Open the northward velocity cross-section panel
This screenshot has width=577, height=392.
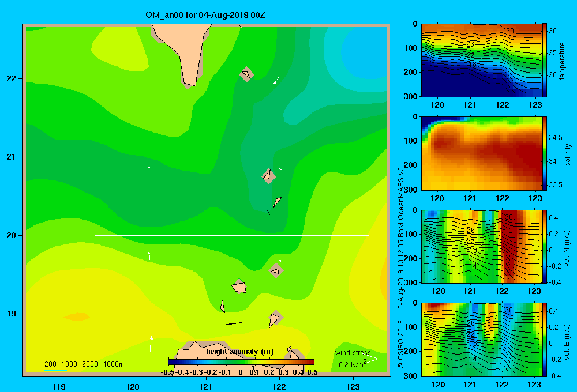pyautogui.click(x=481, y=246)
